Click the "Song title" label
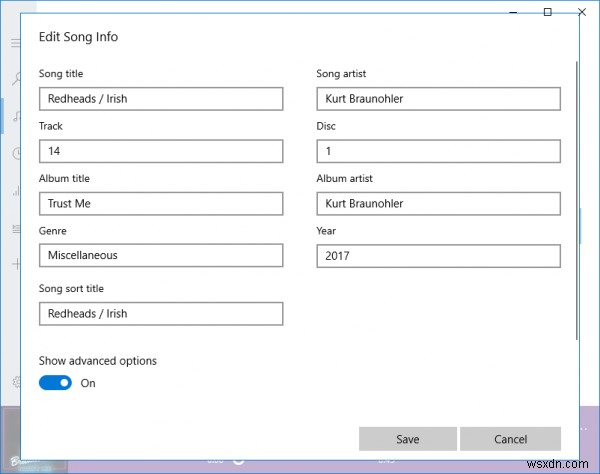Screen dimensions: 600x474 pyautogui.click(x=61, y=73)
